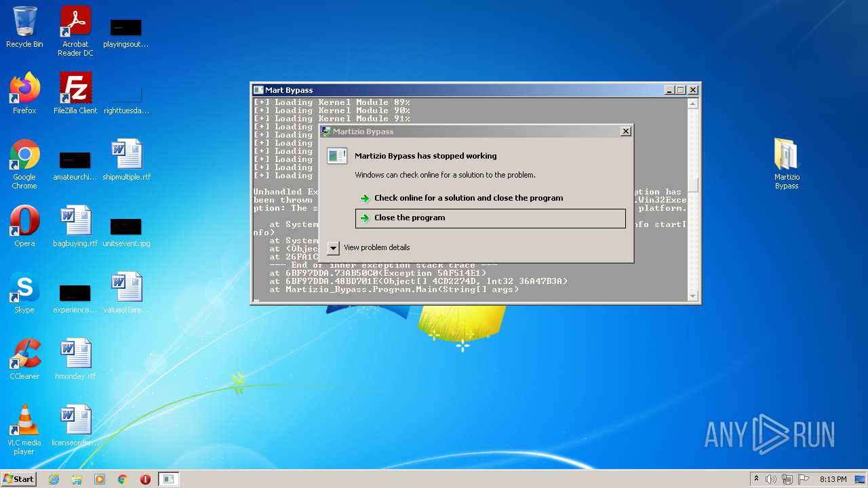This screenshot has width=868, height=488.
Task: Open the clock showing 8:13 PM
Action: tap(833, 479)
